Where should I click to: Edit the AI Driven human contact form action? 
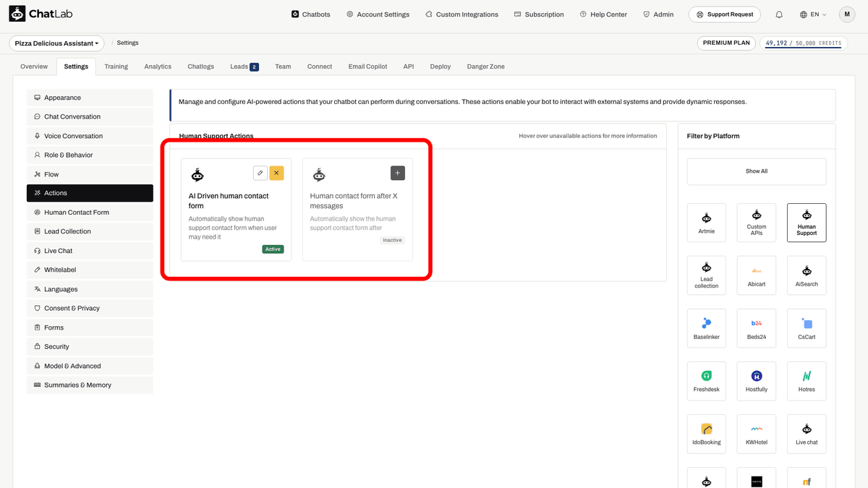pos(260,173)
